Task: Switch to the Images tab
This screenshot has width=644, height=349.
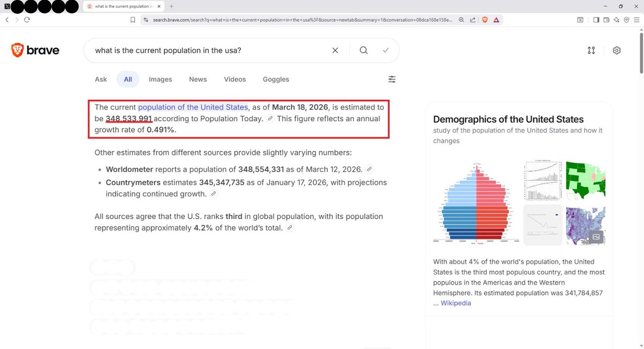Action: pos(160,79)
